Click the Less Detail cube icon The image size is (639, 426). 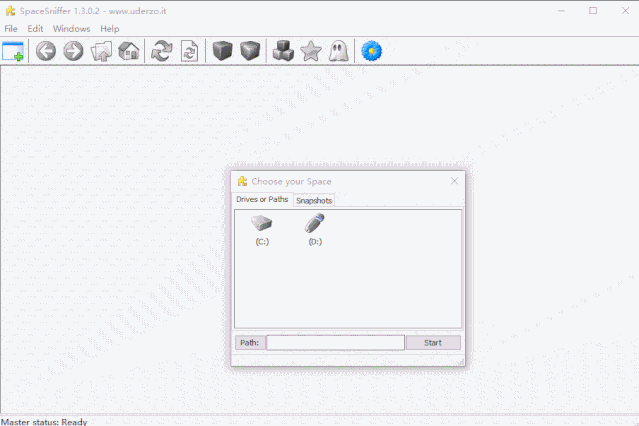tap(222, 51)
